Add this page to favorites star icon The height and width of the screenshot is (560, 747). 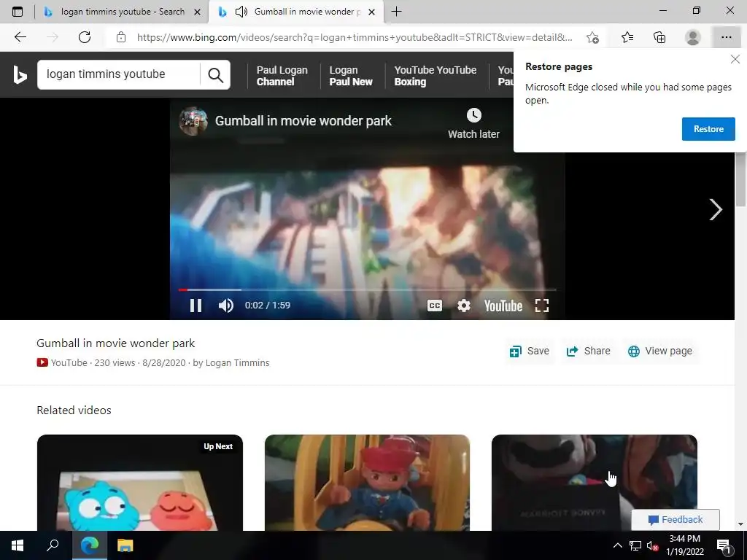click(592, 37)
